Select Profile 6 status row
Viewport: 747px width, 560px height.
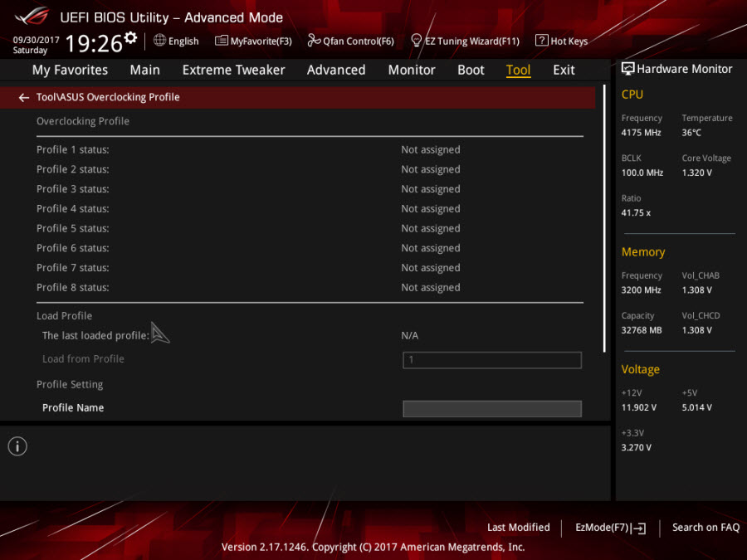click(x=310, y=248)
